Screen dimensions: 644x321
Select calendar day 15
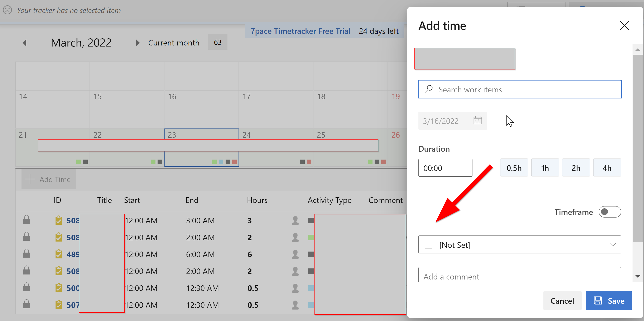pos(127,110)
